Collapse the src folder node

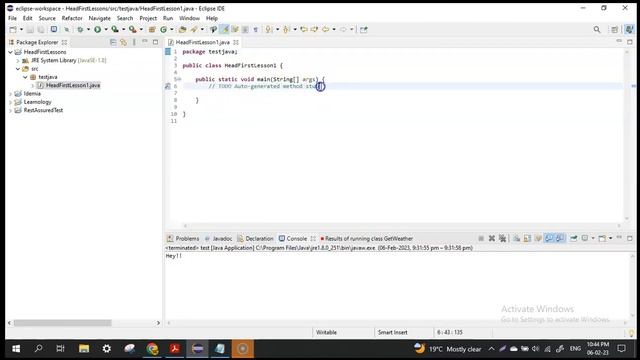[18, 69]
